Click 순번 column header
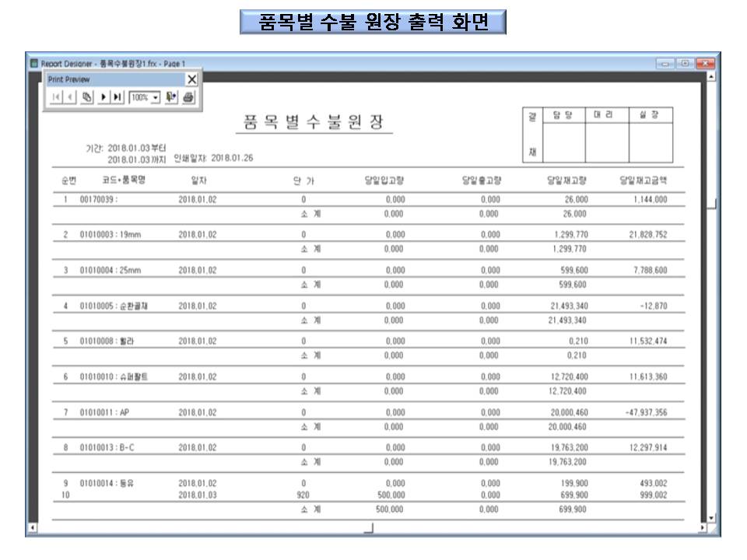Viewport: 747px width, 560px height. pos(68,180)
